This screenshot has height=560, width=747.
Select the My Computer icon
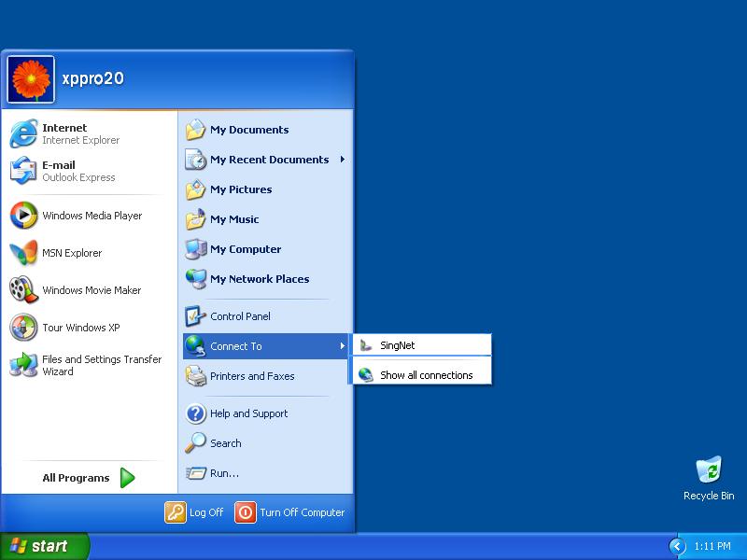195,249
